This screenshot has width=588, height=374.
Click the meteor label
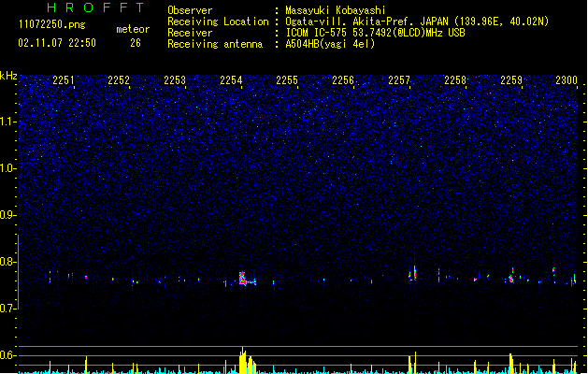tap(133, 29)
